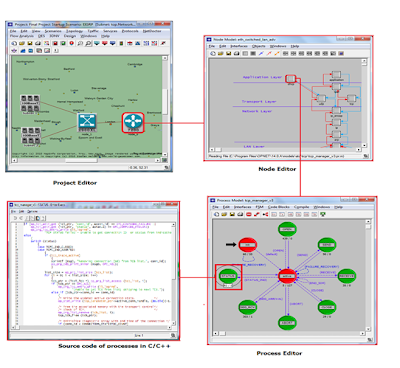Open the Code Blocks menu in Process Editor

click(279, 207)
